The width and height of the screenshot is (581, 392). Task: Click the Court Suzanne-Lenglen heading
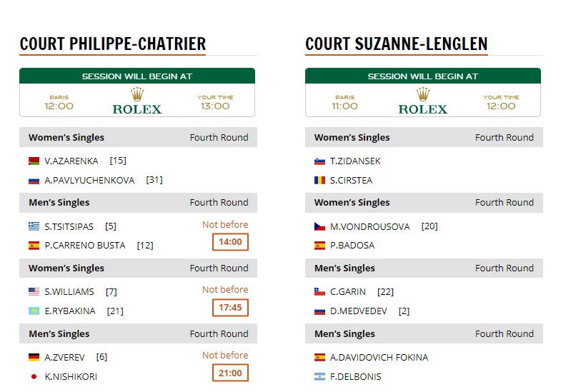pos(396,44)
